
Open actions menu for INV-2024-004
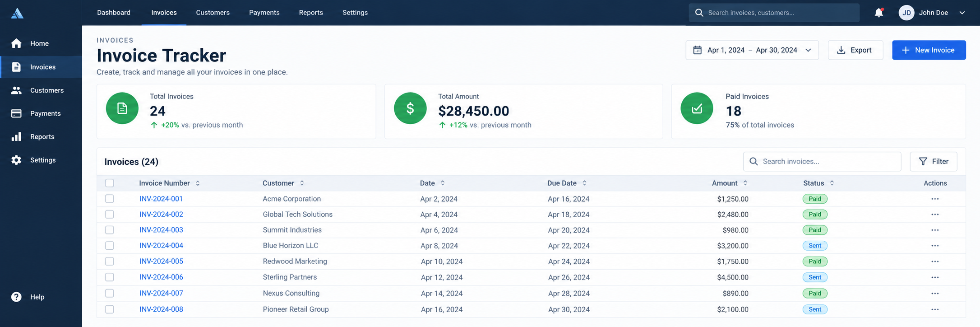(935, 246)
